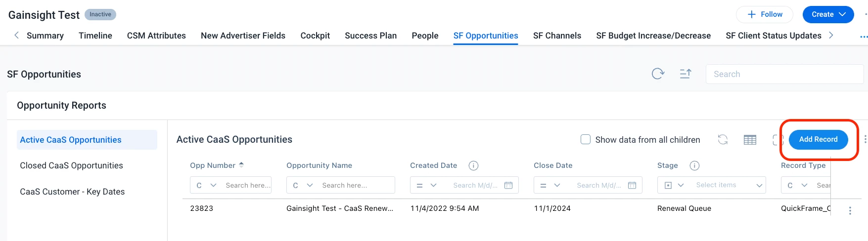Open the New Advertiser Fields tab
This screenshot has height=241, width=868.
pos(243,36)
